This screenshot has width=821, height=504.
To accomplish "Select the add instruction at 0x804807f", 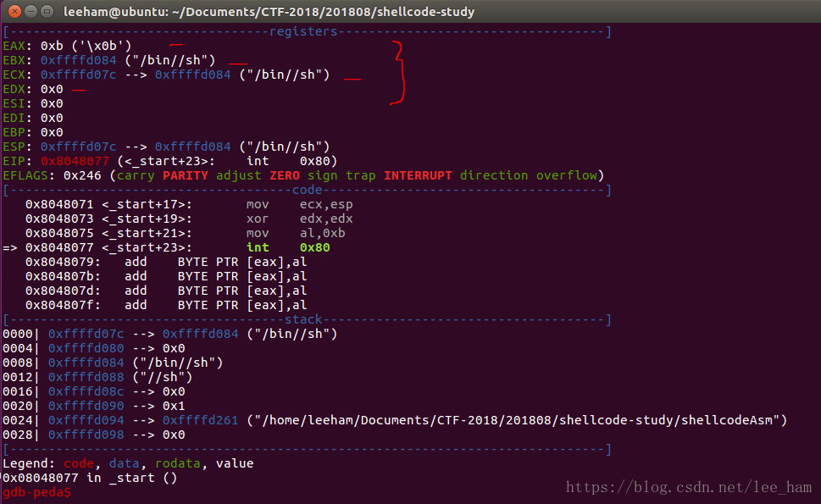I will click(x=166, y=305).
